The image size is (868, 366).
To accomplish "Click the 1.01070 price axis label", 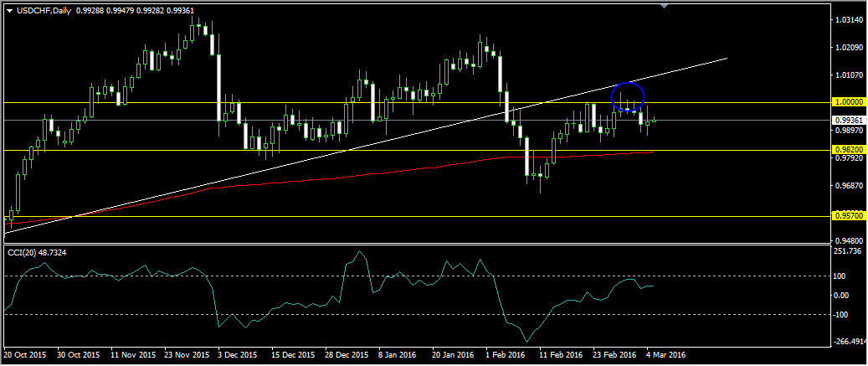I will coord(850,75).
